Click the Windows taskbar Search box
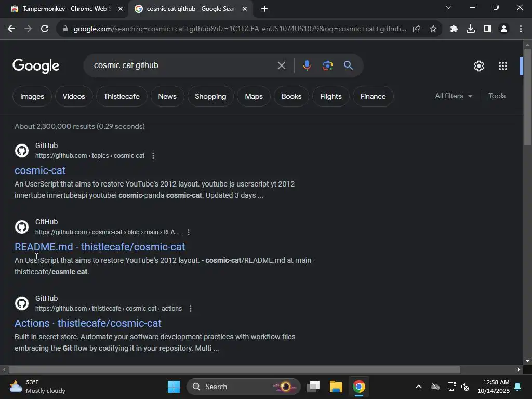532x399 pixels. coord(243,387)
